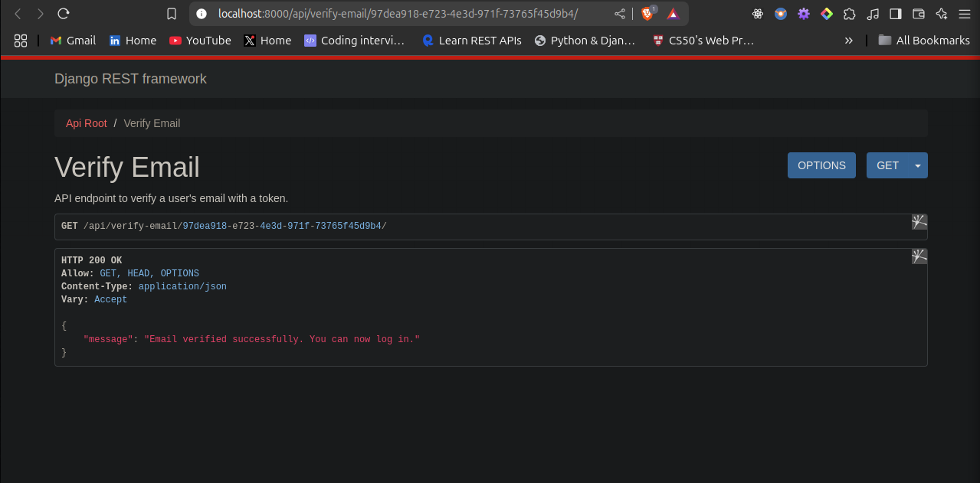Open the CS50's Web Pr… bookmark
This screenshot has height=483, width=980.
(703, 41)
